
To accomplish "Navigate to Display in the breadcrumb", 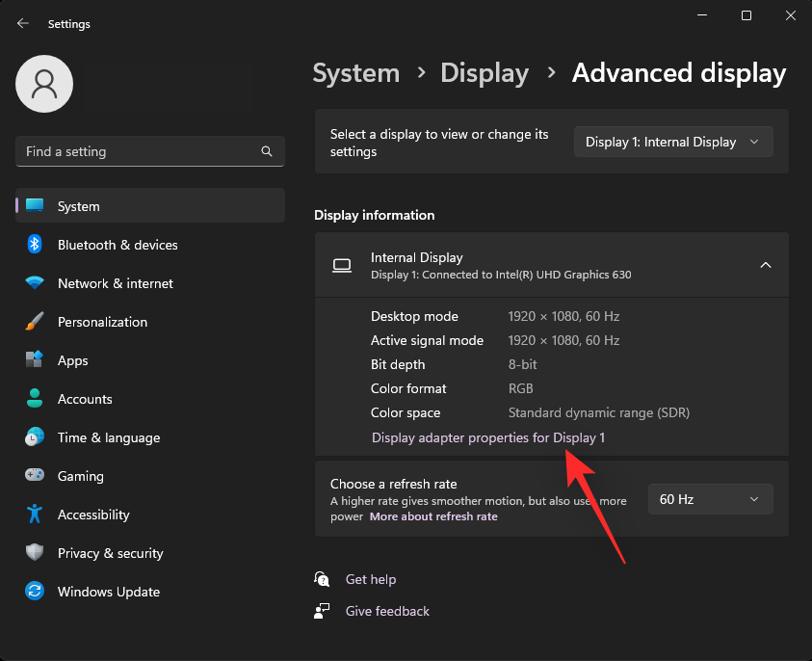I will pyautogui.click(x=485, y=72).
